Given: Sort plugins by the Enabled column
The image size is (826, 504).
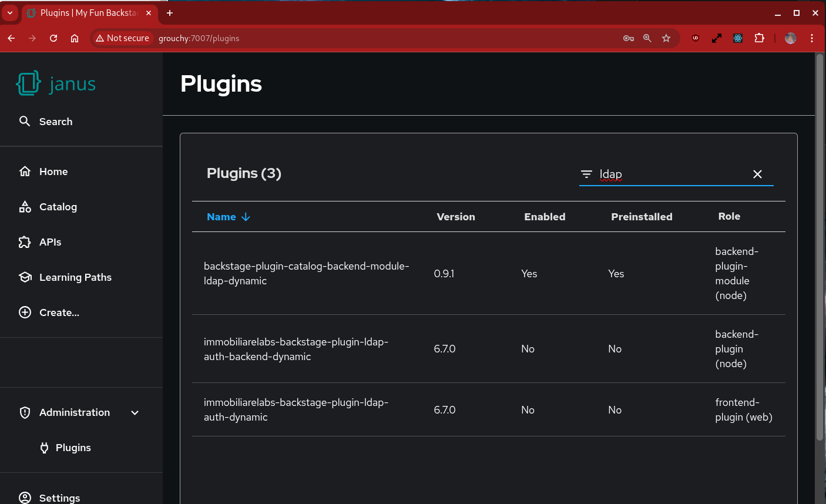Looking at the screenshot, I should (544, 217).
